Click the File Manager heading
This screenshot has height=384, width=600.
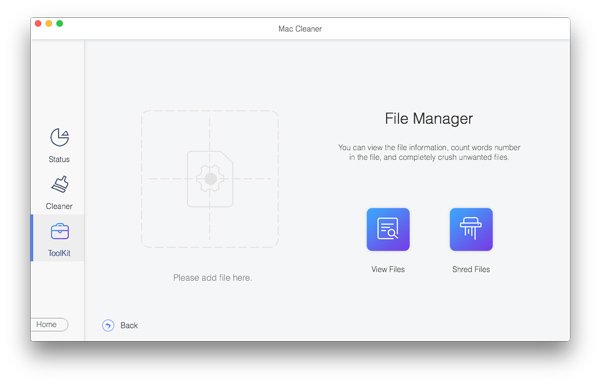tap(429, 119)
